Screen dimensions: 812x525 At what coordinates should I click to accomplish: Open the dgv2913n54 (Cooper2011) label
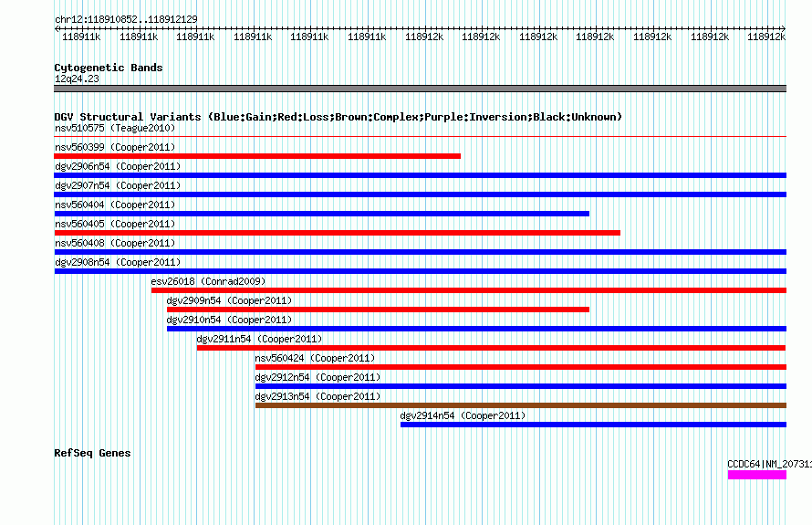pyautogui.click(x=318, y=396)
